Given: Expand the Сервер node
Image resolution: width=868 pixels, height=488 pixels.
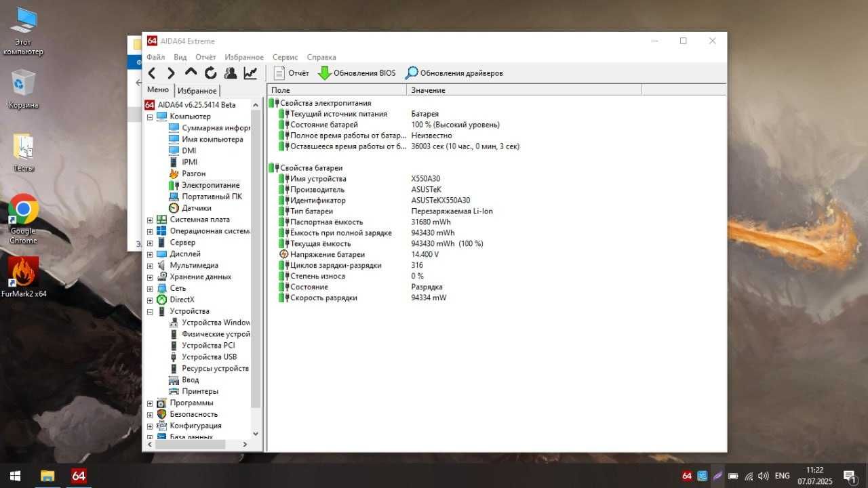Looking at the screenshot, I should (x=150, y=243).
